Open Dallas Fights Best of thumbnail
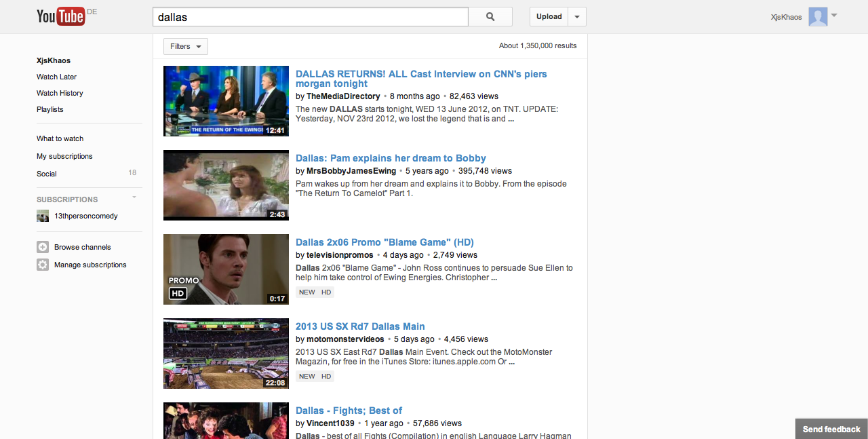Viewport: 868px width, 439px height. (226, 421)
